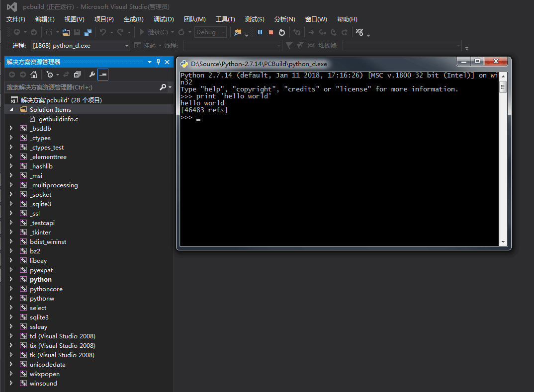This screenshot has width=534, height=392.
Task: Click the Navigate Backward toolbar arrow
Action: tap(17, 32)
